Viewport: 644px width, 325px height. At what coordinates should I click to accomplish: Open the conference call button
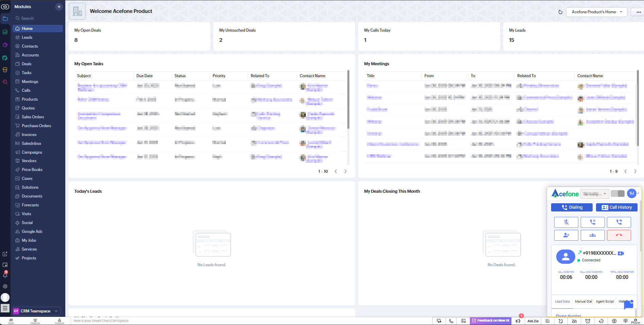(593, 235)
